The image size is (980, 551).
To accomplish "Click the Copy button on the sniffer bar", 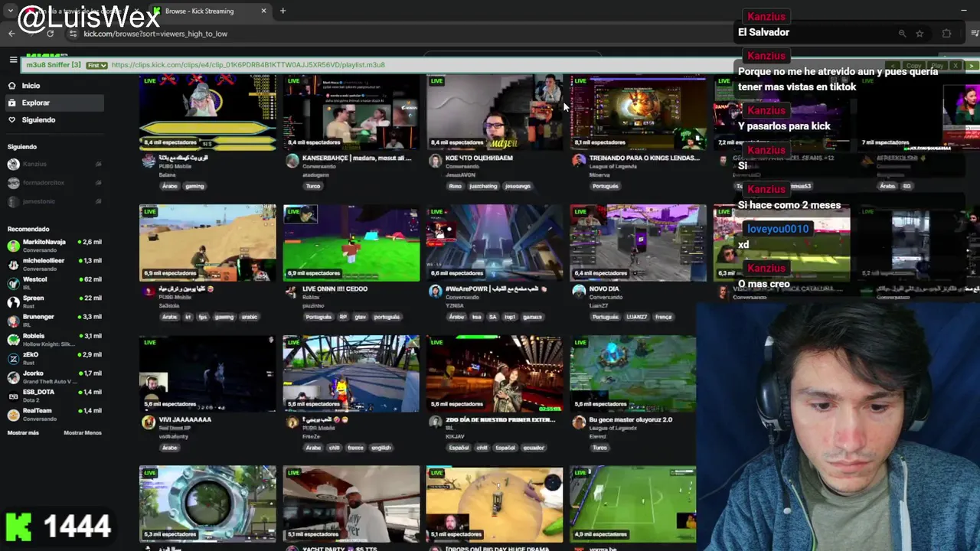I will [913, 66].
